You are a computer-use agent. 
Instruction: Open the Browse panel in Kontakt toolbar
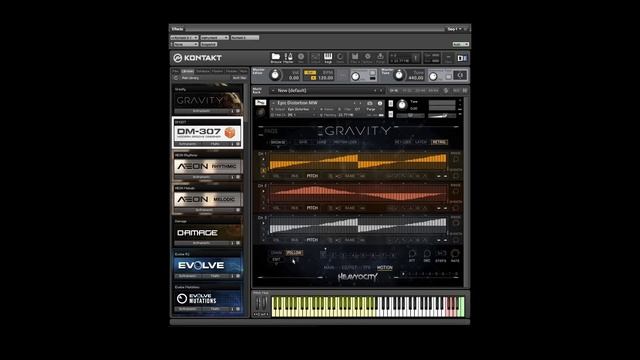tap(276, 58)
